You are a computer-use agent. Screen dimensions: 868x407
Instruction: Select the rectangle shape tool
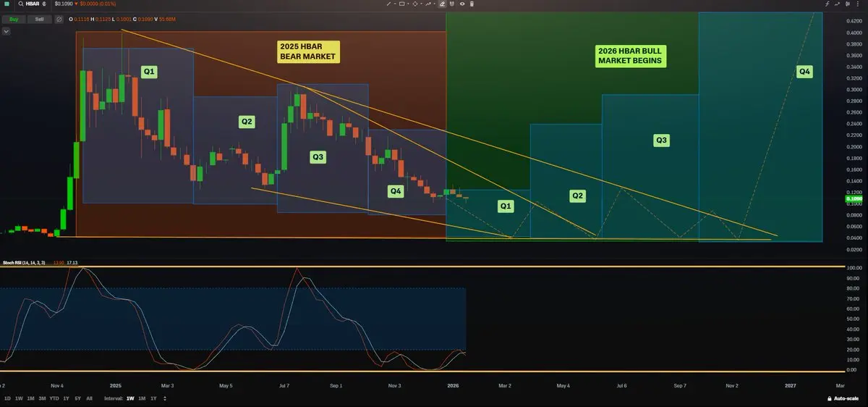pyautogui.click(x=401, y=4)
